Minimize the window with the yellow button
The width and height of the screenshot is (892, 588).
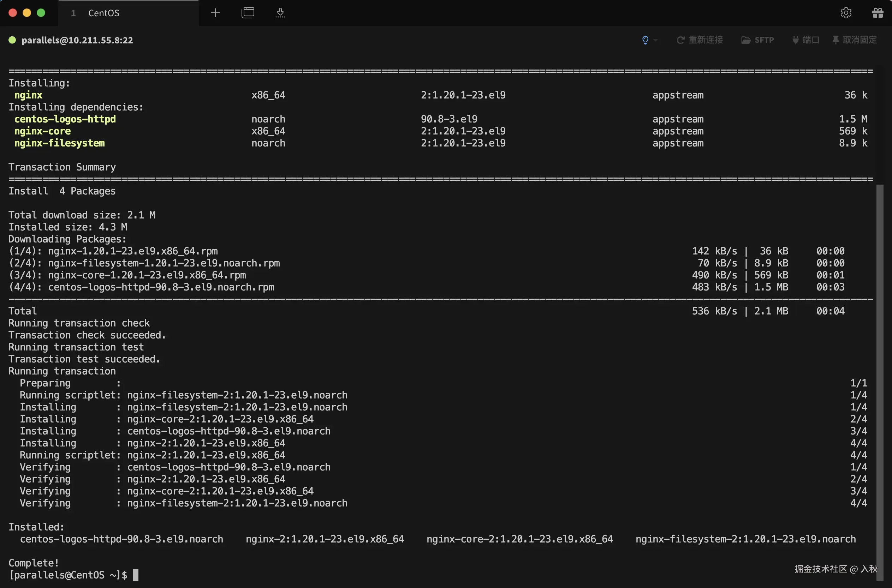tap(26, 13)
